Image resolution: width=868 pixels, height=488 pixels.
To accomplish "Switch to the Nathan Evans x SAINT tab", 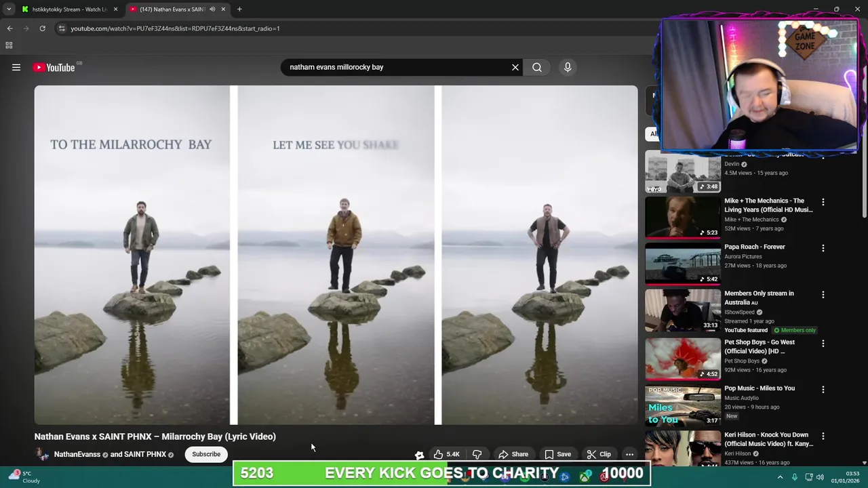I will 172,9.
